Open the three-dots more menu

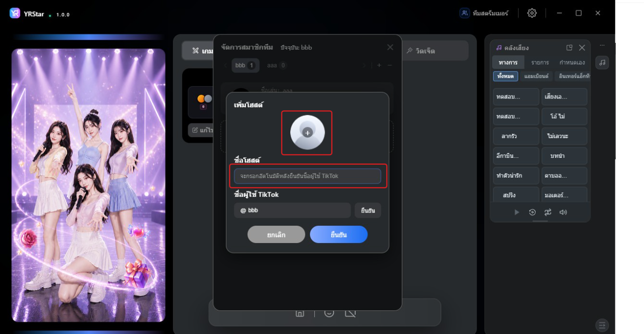[602, 46]
